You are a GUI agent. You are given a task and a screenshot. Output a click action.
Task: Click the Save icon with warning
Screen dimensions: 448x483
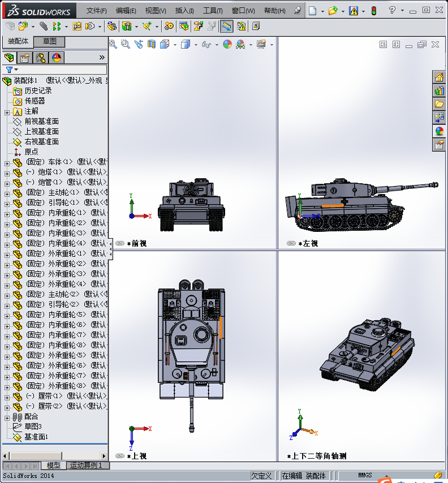point(354,11)
